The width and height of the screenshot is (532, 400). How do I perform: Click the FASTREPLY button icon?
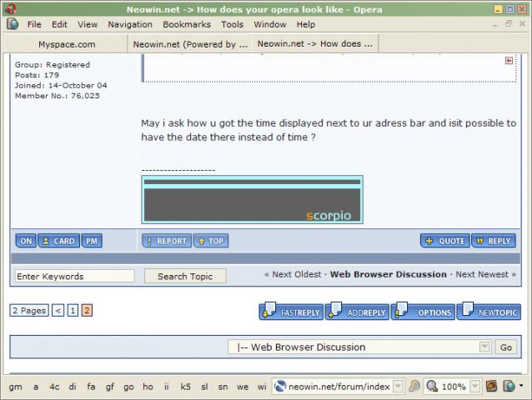point(269,312)
